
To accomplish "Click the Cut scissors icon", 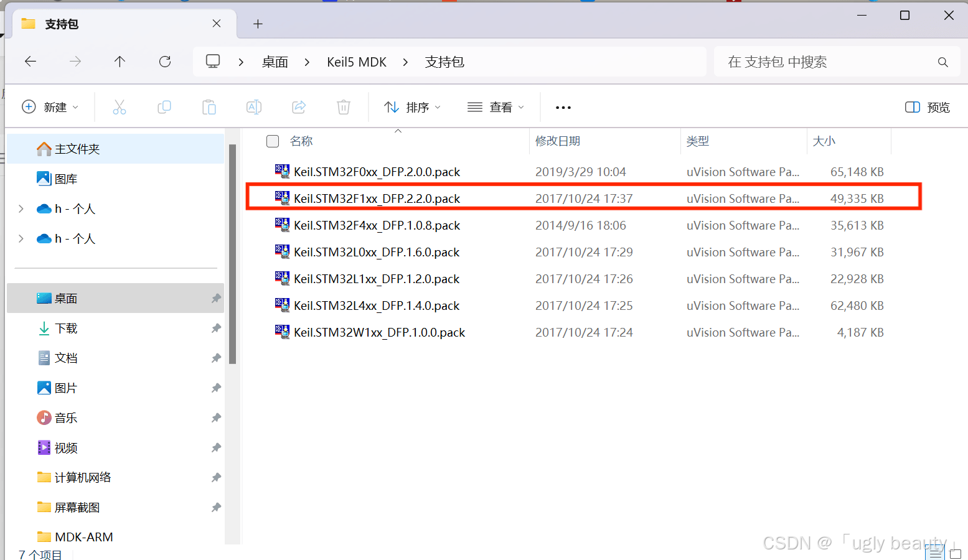I will tap(120, 107).
